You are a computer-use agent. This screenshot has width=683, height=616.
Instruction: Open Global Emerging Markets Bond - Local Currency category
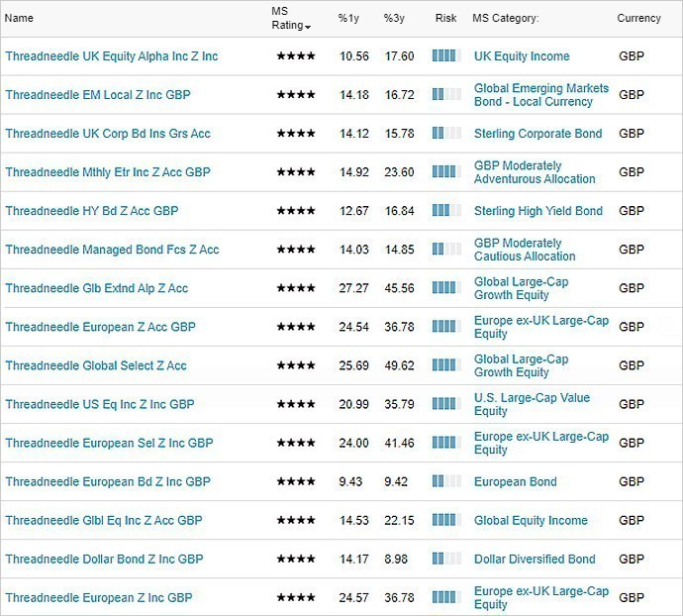coord(541,95)
